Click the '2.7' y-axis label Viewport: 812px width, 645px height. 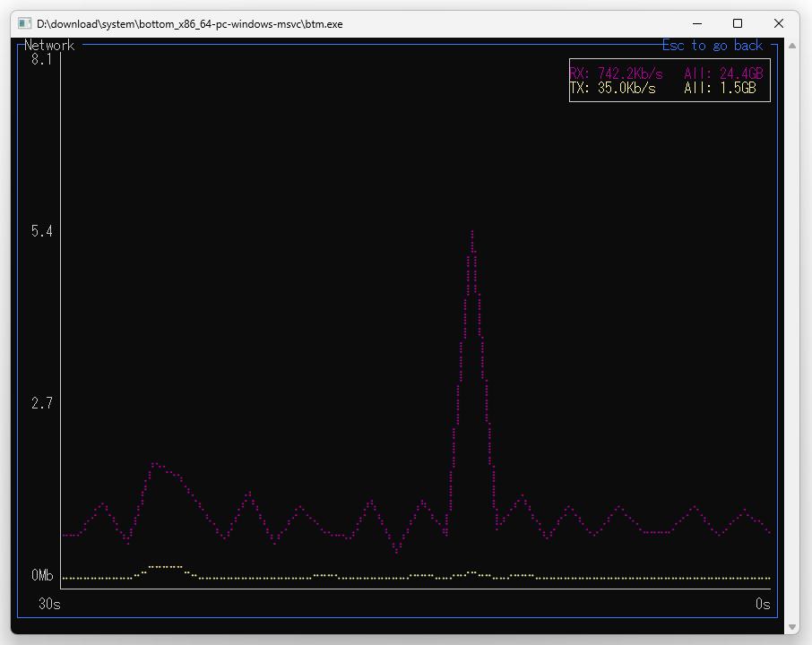point(42,403)
